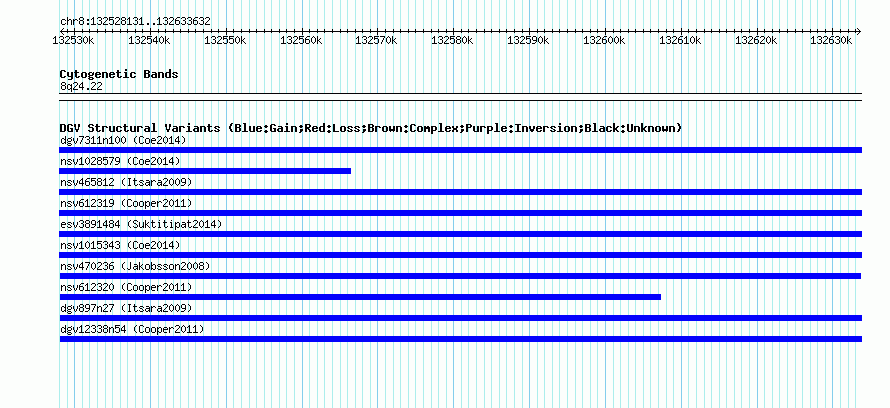
Task: Click the DGV Structural Variants track title
Action: 371,128
